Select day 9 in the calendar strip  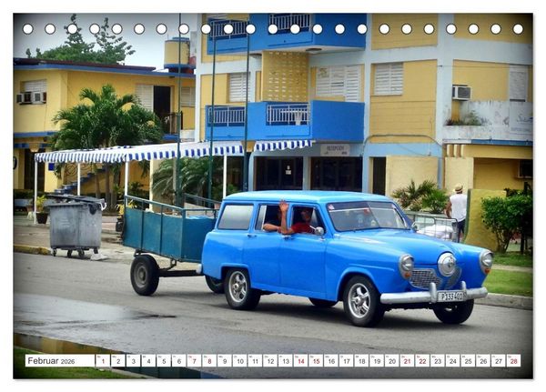click(225, 361)
